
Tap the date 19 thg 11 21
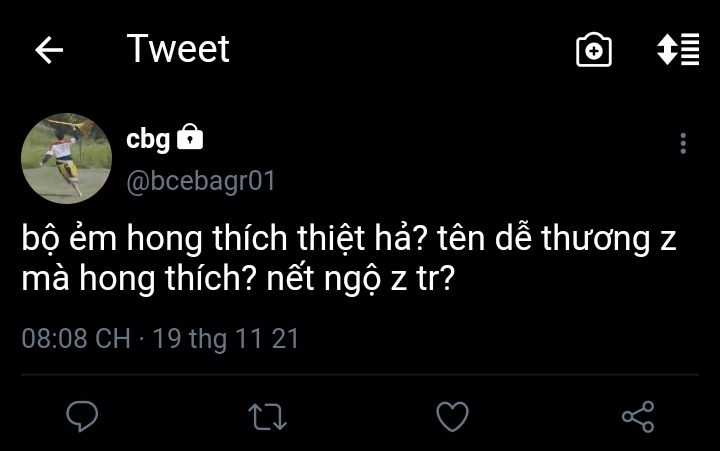tap(225, 339)
